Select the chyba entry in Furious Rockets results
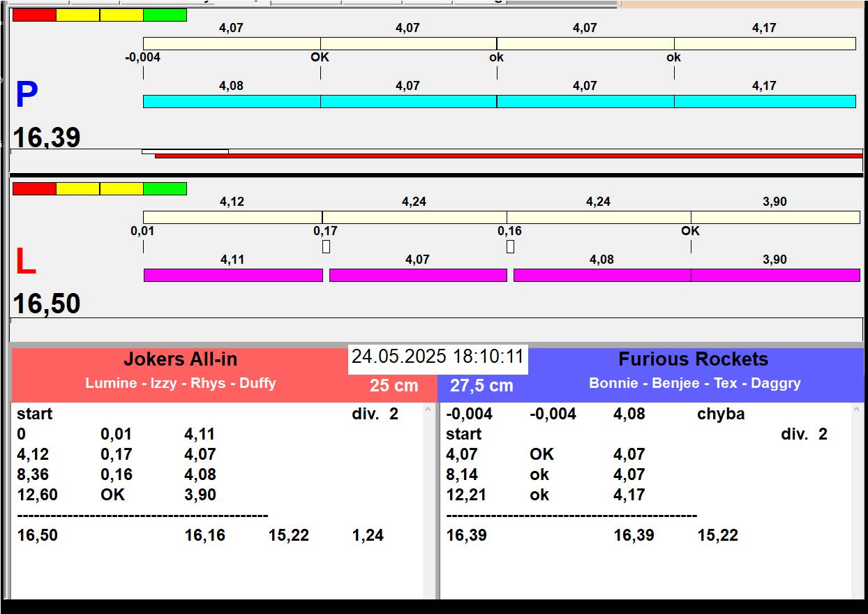 pos(721,414)
